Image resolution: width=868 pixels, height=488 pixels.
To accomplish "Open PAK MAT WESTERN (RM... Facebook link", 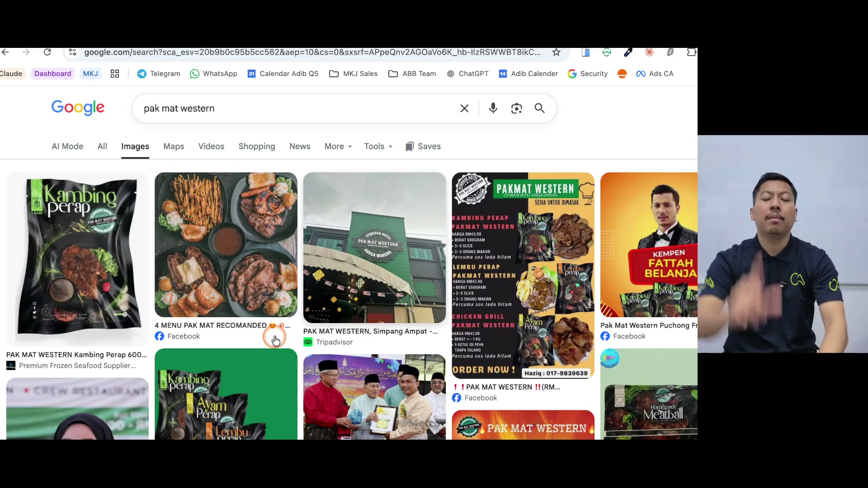I will (506, 387).
